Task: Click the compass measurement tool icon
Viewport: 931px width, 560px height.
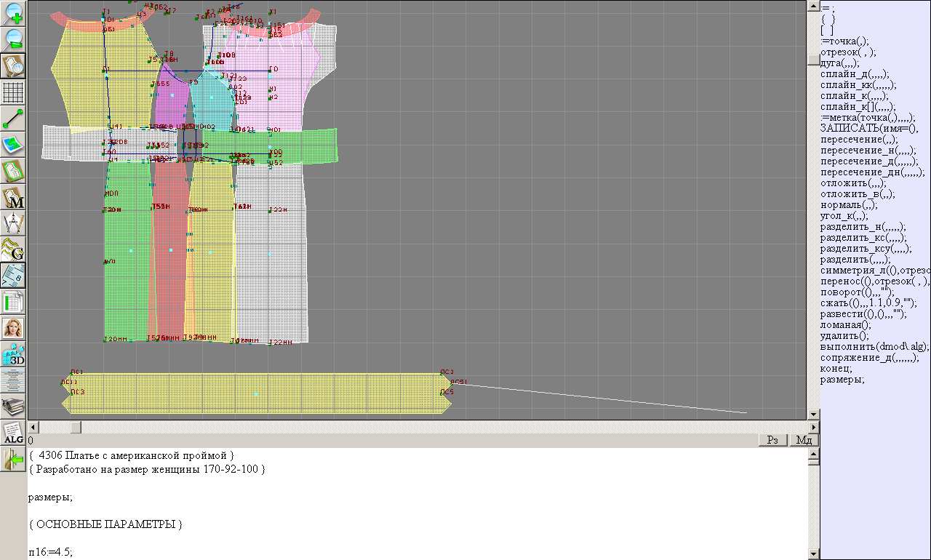Action: [x=14, y=223]
